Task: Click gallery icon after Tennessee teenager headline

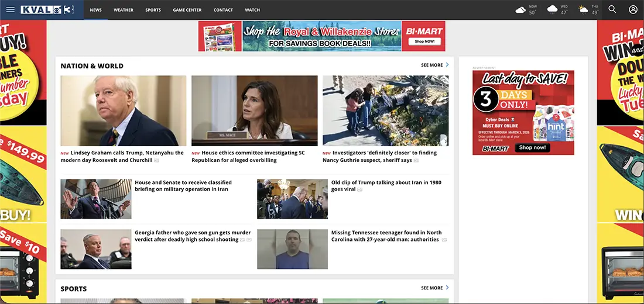Action: pyautogui.click(x=444, y=240)
